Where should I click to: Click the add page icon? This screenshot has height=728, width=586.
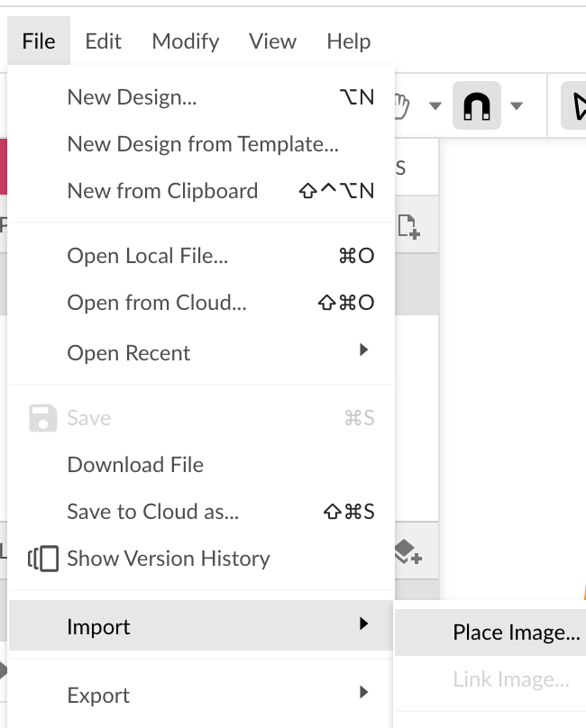click(x=409, y=226)
